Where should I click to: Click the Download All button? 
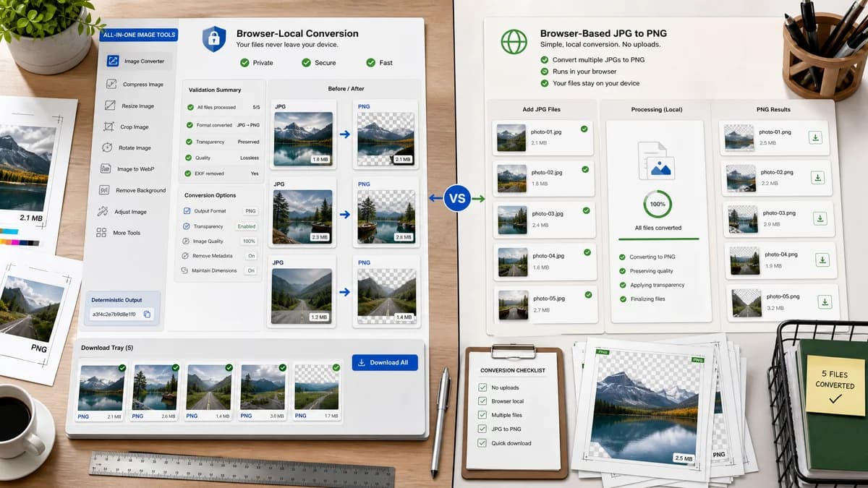pos(385,362)
